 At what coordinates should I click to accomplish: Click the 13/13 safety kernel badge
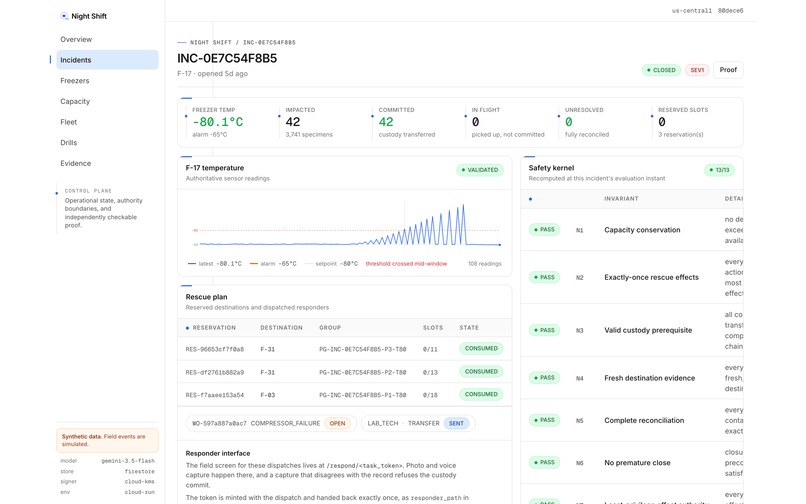[719, 170]
